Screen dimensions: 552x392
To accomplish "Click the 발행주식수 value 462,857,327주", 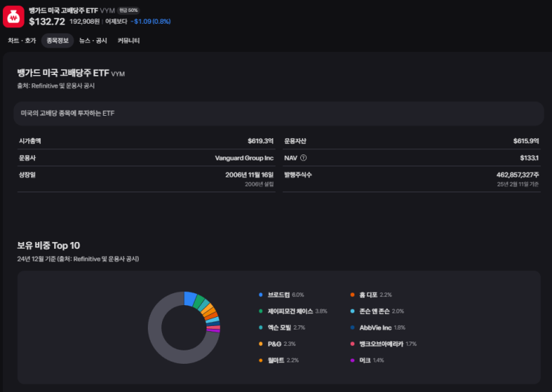I will click(x=518, y=175).
